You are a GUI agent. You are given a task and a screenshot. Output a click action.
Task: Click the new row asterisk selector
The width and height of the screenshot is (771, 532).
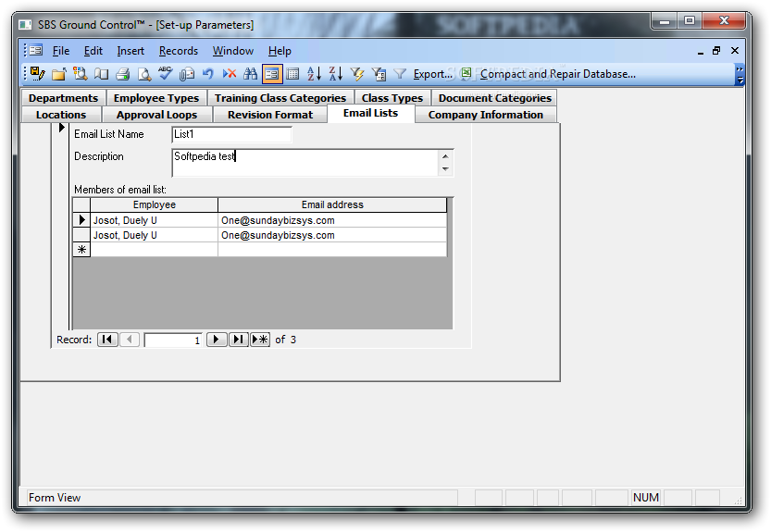tap(81, 249)
